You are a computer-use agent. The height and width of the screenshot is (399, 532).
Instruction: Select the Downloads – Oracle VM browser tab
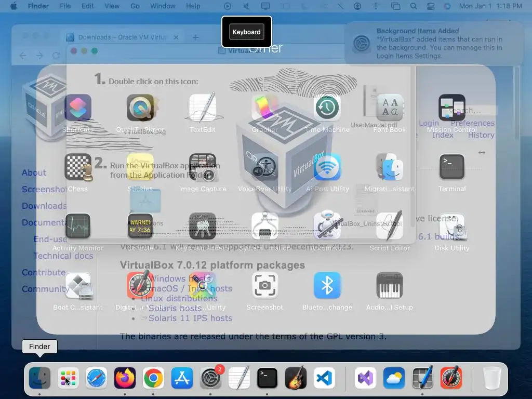(122, 37)
